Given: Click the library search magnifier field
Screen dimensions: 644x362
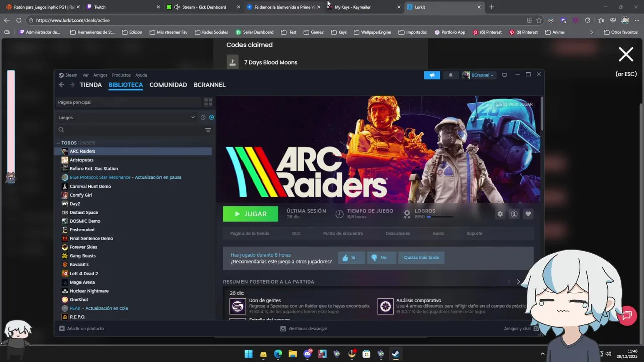Looking at the screenshot, I should 129,130.
